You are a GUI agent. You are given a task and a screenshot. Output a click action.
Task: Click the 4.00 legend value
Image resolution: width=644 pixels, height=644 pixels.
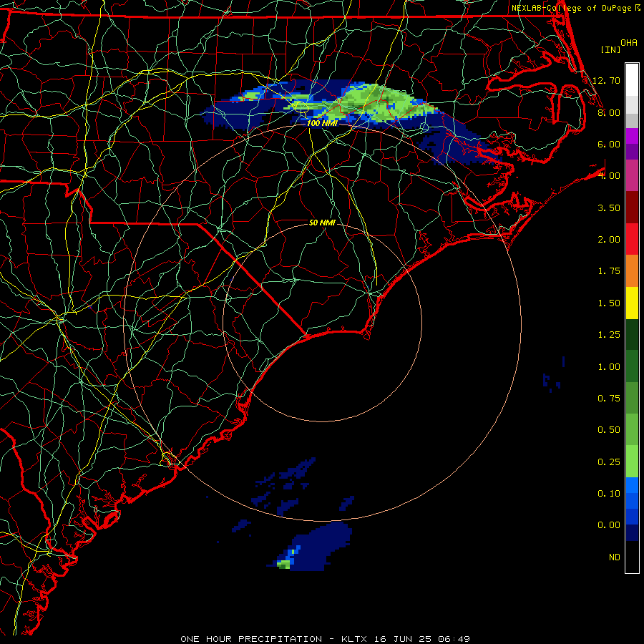(609, 176)
